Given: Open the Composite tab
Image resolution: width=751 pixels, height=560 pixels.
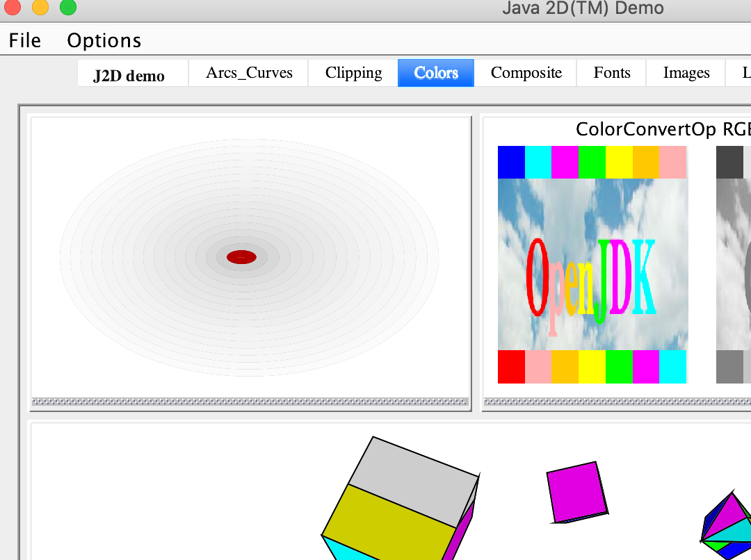Looking at the screenshot, I should click(x=526, y=73).
